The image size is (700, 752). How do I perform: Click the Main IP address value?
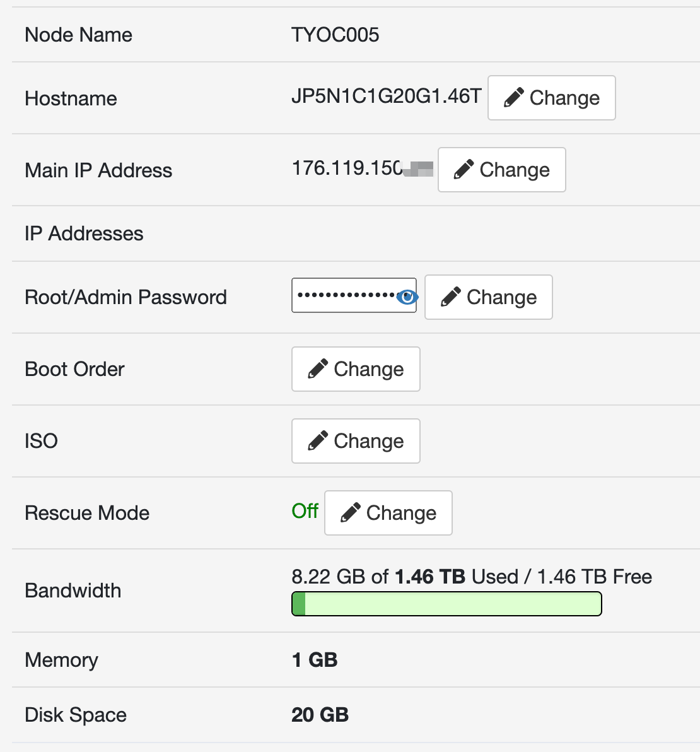(347, 168)
